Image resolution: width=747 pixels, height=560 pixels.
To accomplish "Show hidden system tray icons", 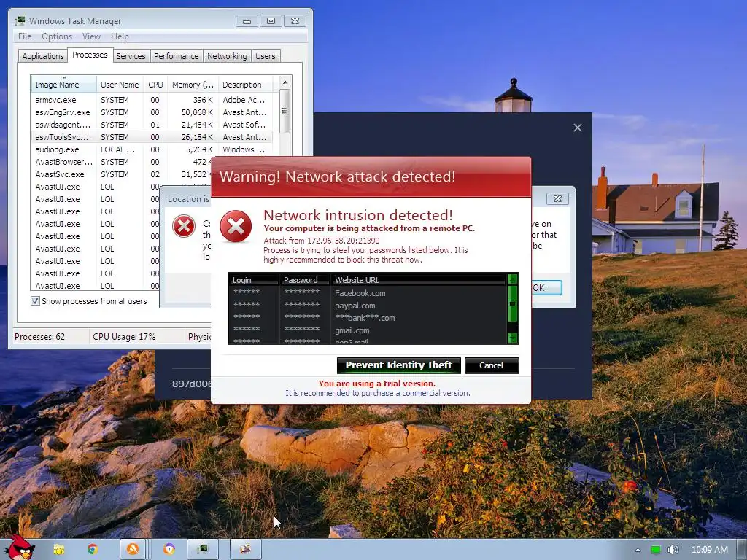I will pyautogui.click(x=638, y=550).
